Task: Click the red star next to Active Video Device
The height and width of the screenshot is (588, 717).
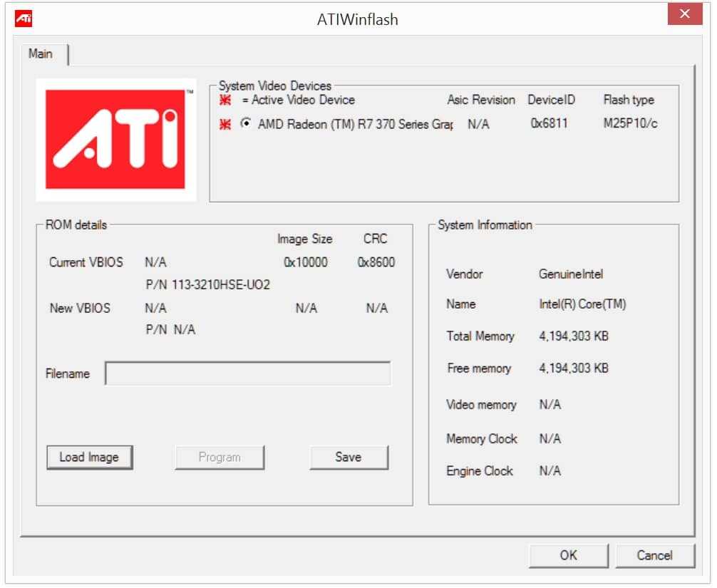Action: tap(225, 100)
